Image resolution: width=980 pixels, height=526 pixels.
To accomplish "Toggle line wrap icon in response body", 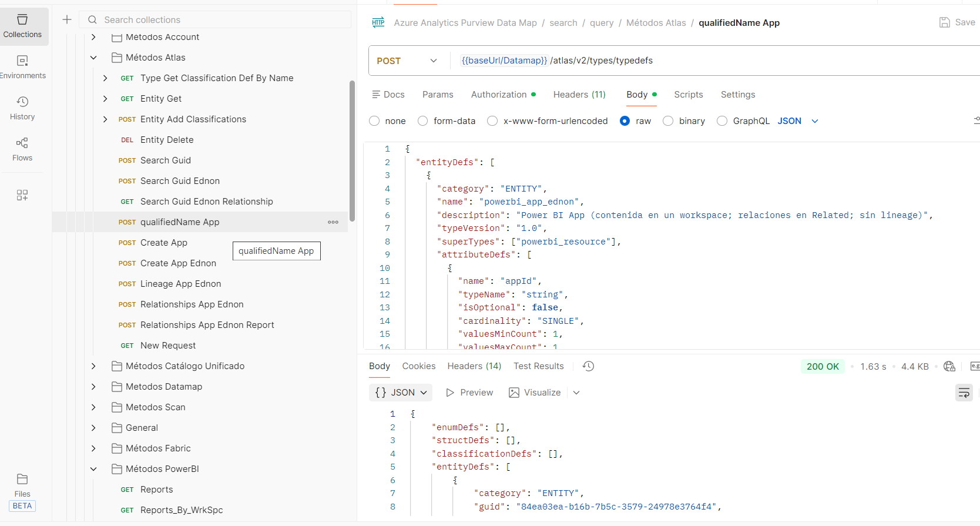I will [x=964, y=393].
